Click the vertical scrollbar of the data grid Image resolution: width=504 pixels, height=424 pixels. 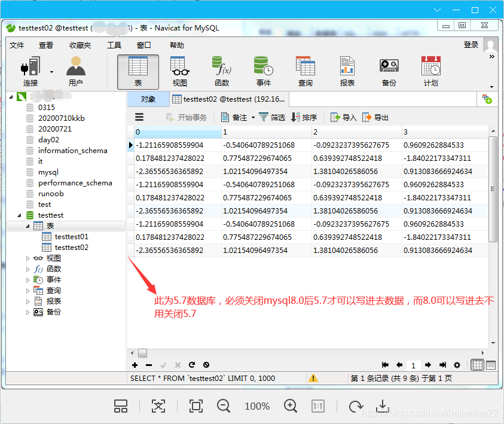pos(493,189)
